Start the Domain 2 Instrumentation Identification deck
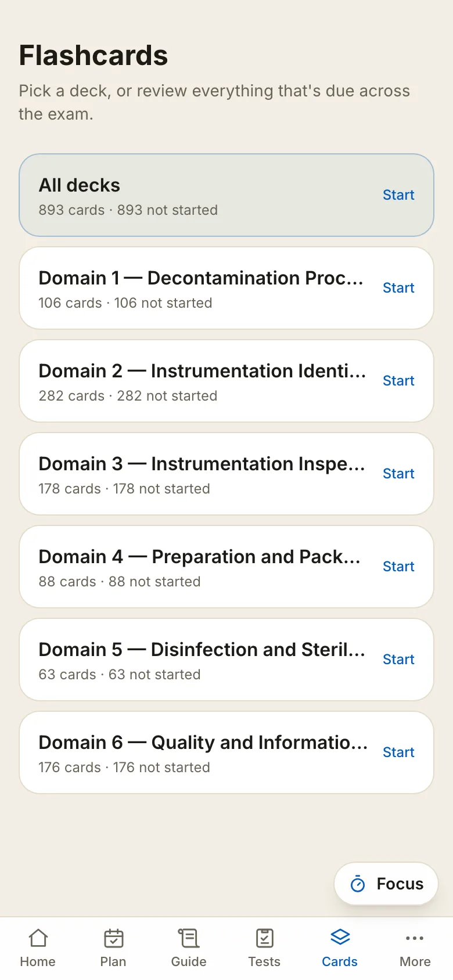Screen dimensions: 453x980 [x=398, y=381]
